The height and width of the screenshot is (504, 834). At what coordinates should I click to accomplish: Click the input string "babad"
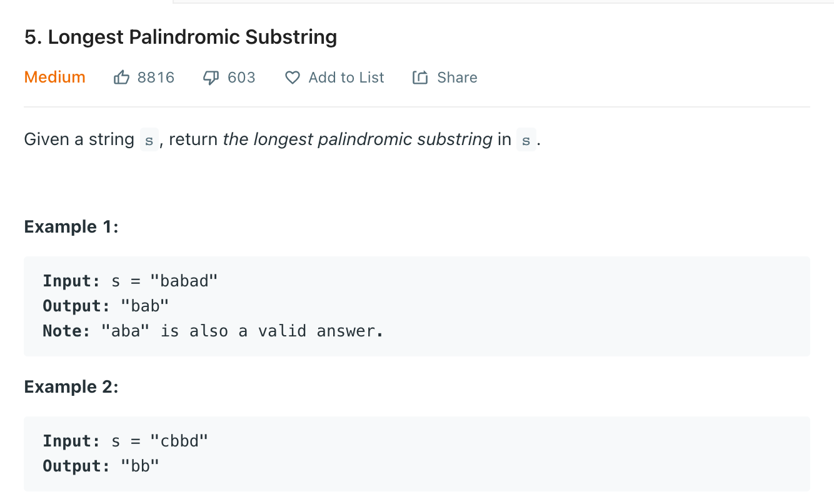(x=183, y=281)
